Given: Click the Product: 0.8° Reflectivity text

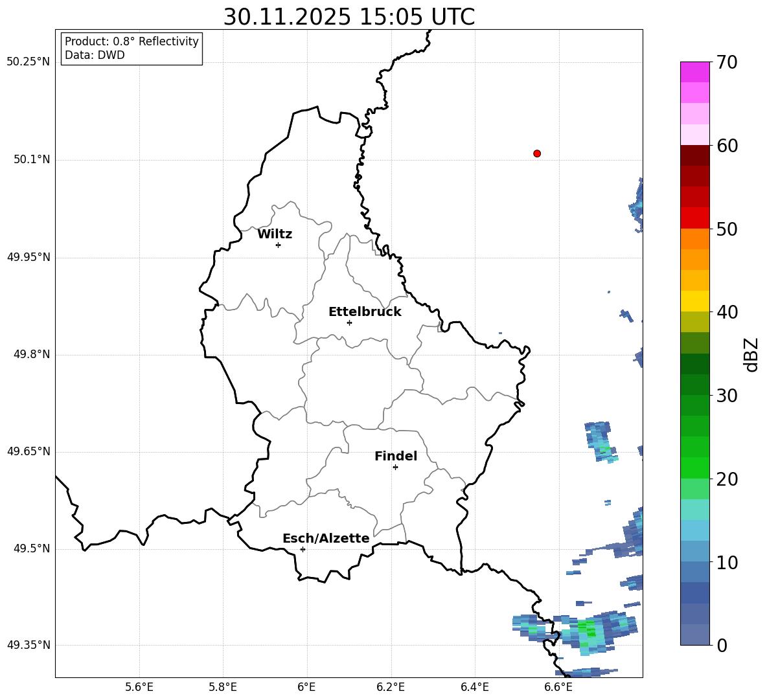Looking at the screenshot, I should (132, 41).
